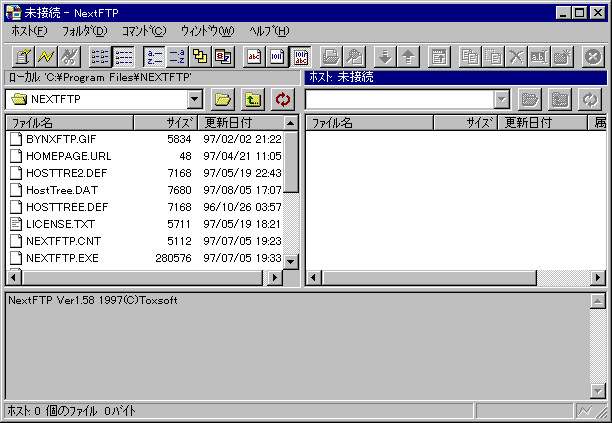Go up to local parent folder
612x423 pixels.
tap(253, 100)
